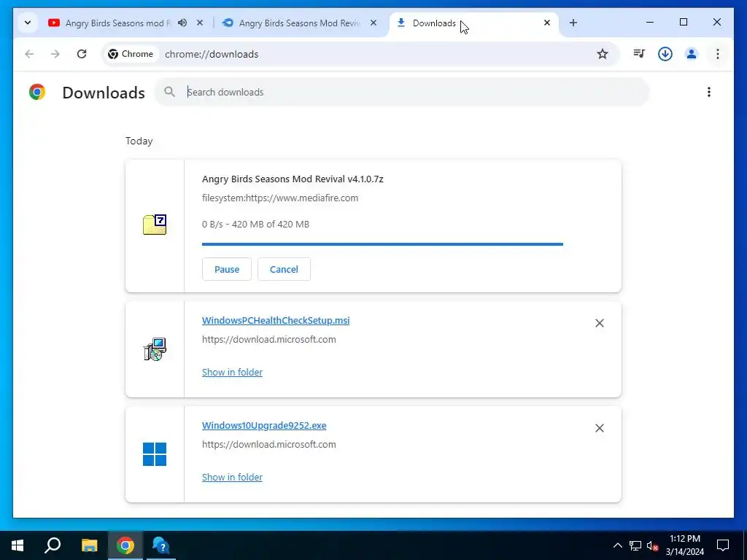Open Windows10Upgrade9252.exe file link
This screenshot has height=560, width=747.
coord(264,426)
